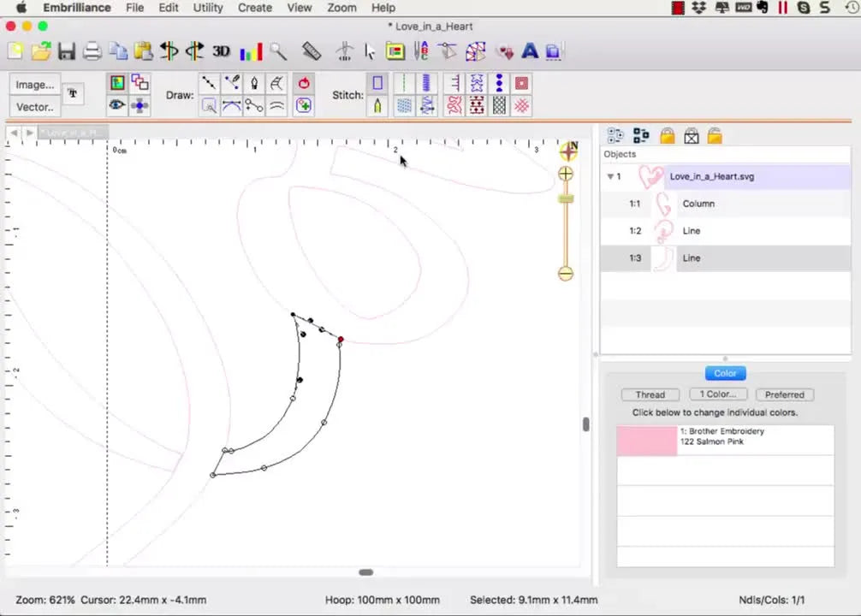Toggle the lock icon above the Objects panel
Viewport: 861px width, 616px height.
(x=667, y=135)
